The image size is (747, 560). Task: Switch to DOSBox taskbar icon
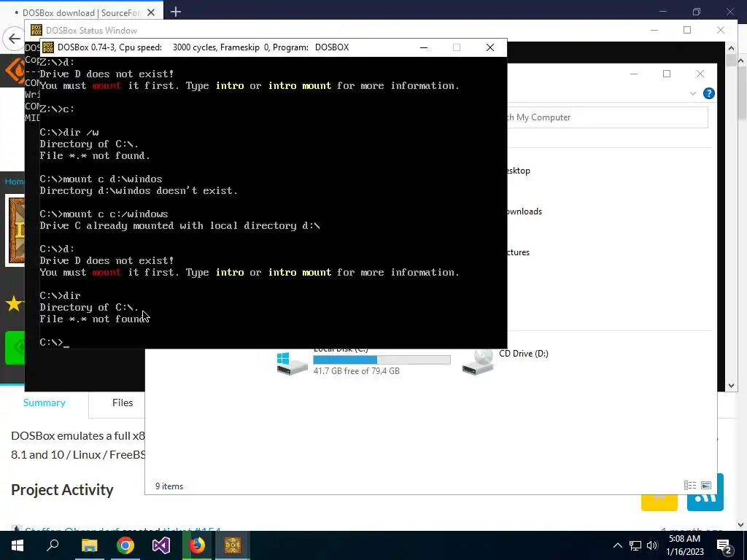233,545
